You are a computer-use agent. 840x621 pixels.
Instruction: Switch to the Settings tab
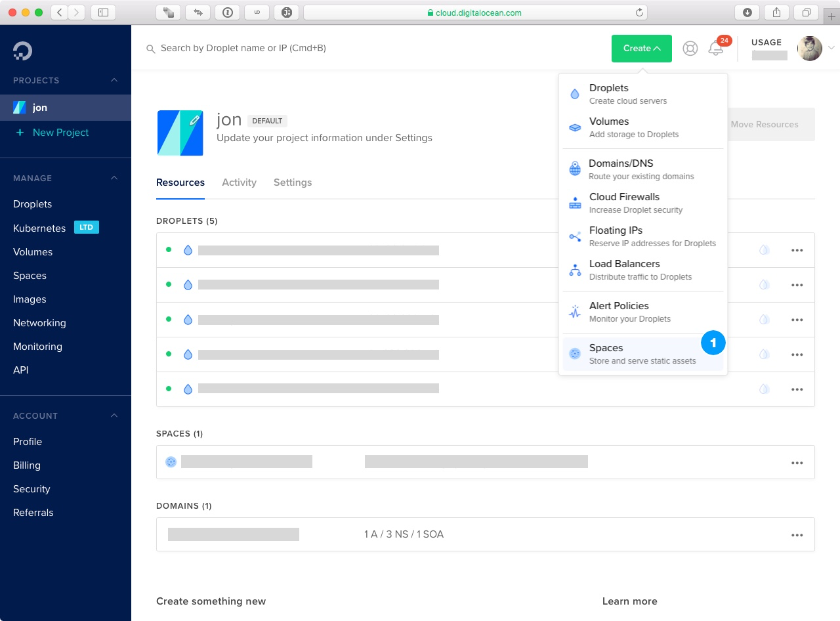[x=293, y=182]
